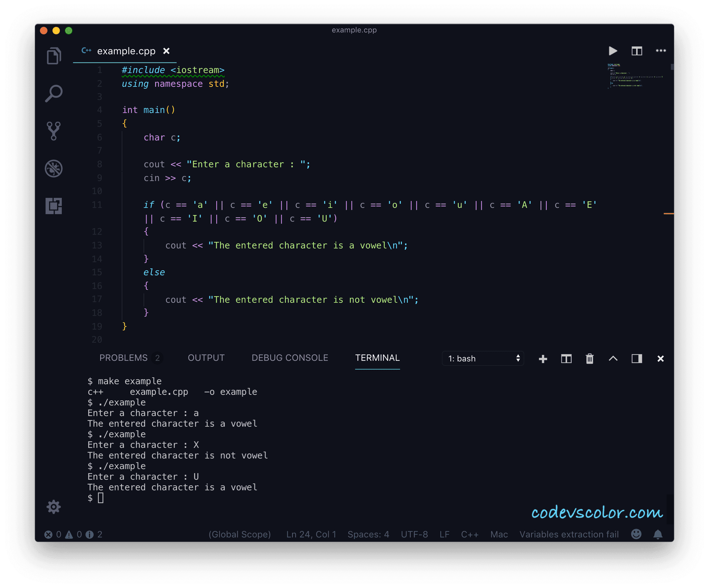Image resolution: width=709 pixels, height=588 pixels.
Task: Open the Debug view icon
Action: click(x=54, y=168)
